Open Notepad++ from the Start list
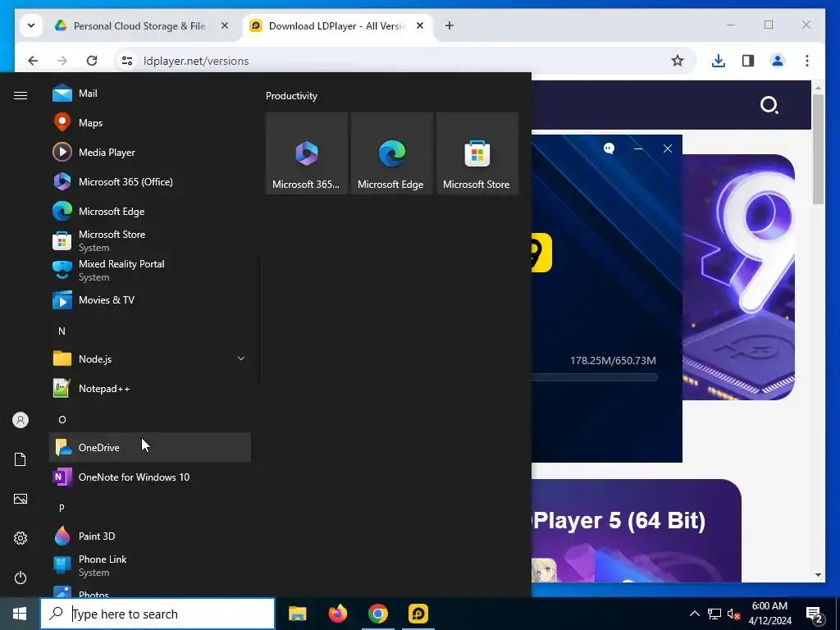This screenshot has height=630, width=840. [150, 388]
